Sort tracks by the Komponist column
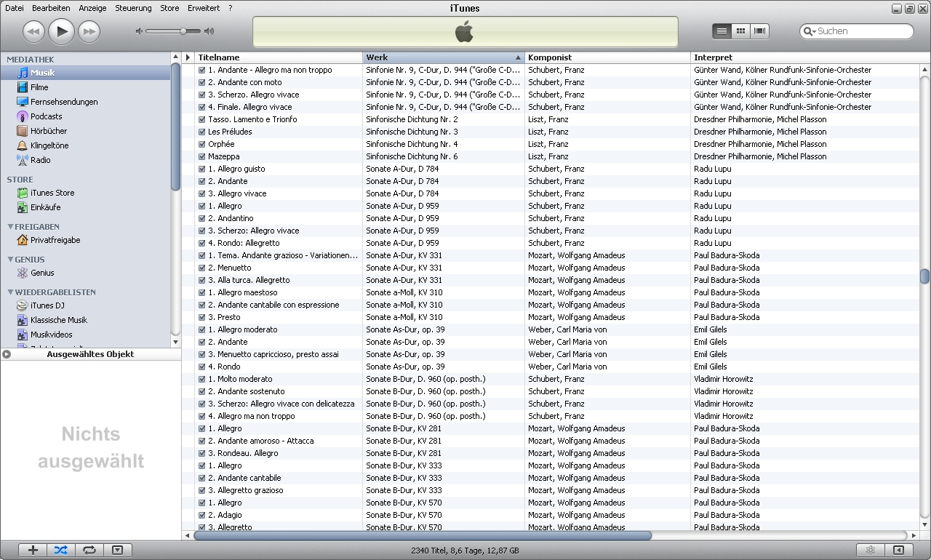This screenshot has height=560, width=931. coord(607,57)
